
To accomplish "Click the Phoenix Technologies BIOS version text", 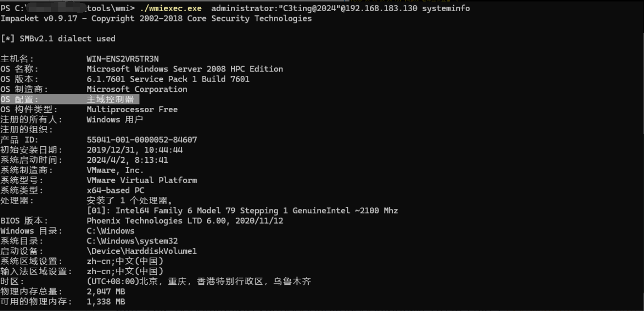I will [x=185, y=221].
